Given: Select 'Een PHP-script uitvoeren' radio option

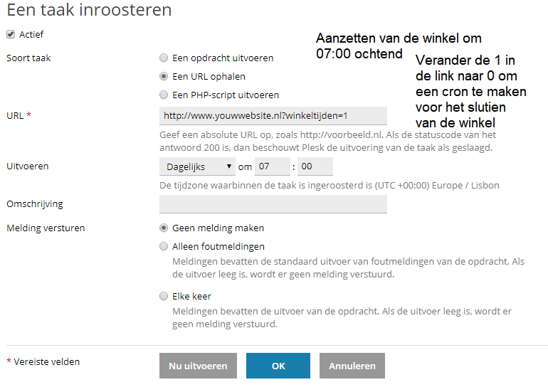Looking at the screenshot, I should (x=164, y=95).
